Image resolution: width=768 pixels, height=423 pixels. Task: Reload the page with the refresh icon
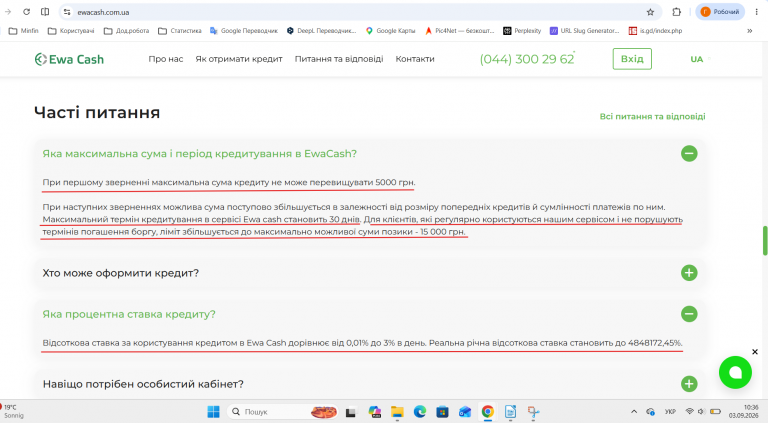click(26, 12)
